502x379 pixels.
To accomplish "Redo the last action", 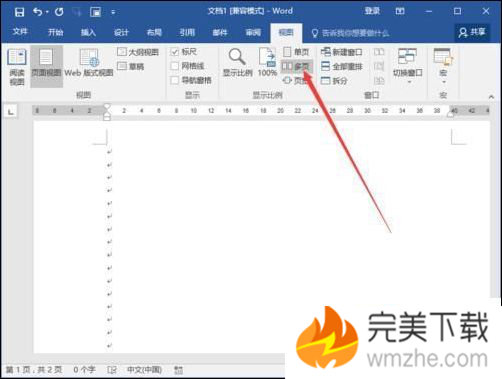I will 59,12.
